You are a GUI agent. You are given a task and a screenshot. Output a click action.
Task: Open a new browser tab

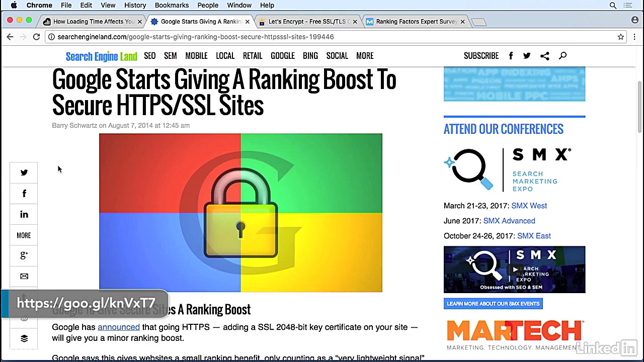pyautogui.click(x=479, y=22)
